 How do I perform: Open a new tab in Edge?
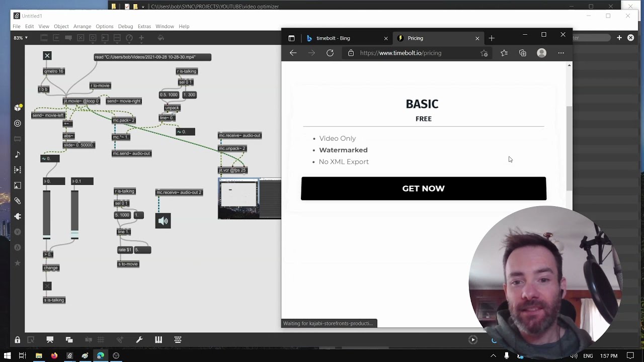click(x=492, y=38)
